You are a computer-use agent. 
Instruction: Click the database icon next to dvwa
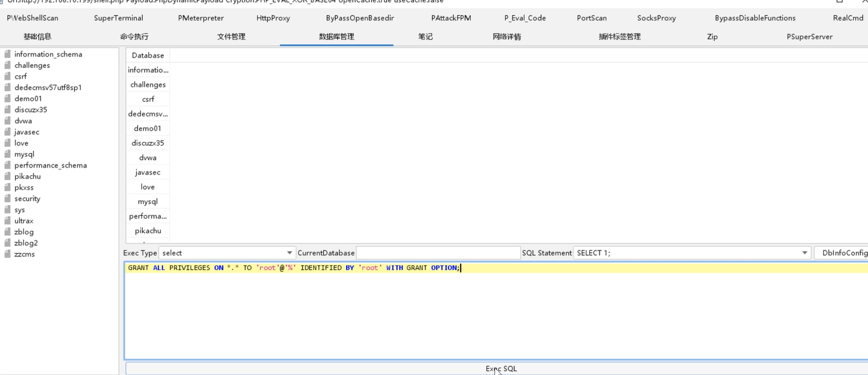coord(8,121)
